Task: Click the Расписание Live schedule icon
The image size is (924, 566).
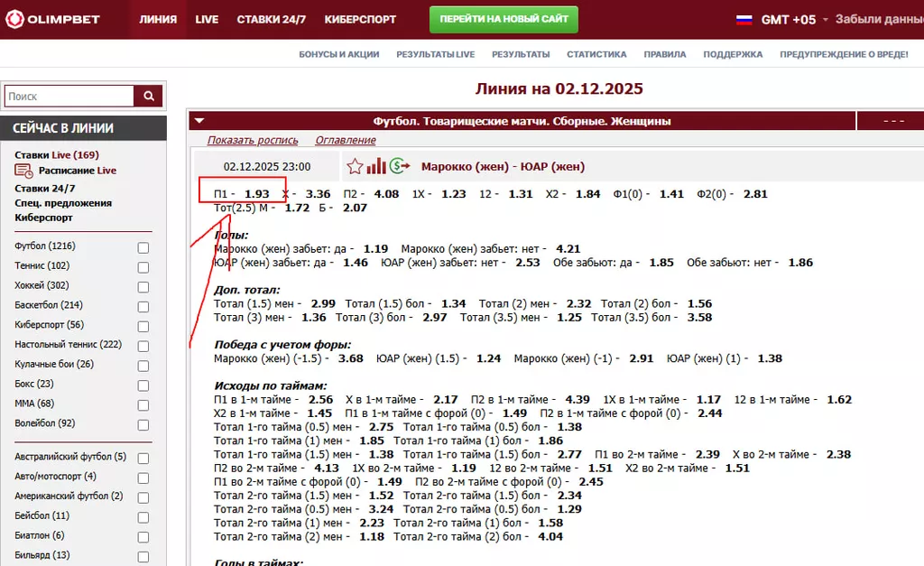Action: (23, 171)
